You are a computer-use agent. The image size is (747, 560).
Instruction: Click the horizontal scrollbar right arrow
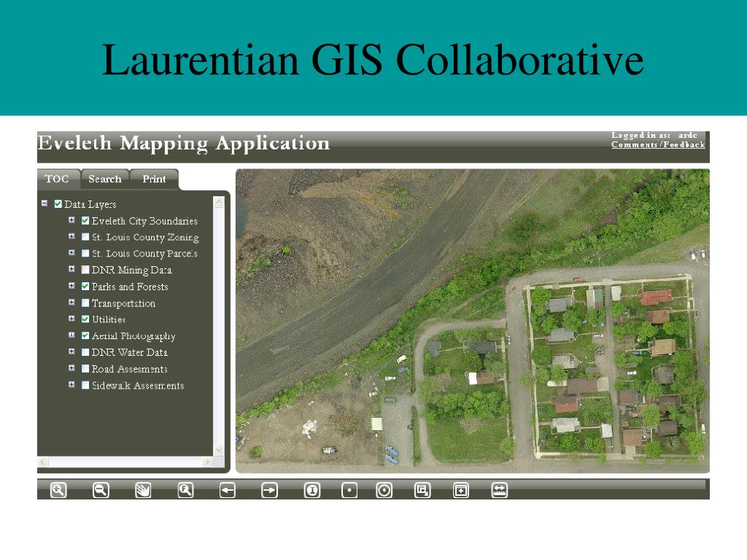[206, 462]
